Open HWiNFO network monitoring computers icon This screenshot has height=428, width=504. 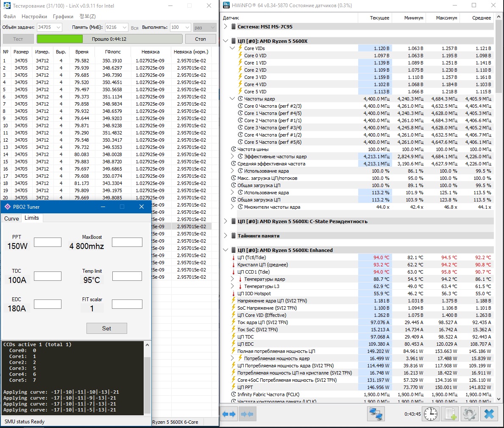[x=376, y=414]
